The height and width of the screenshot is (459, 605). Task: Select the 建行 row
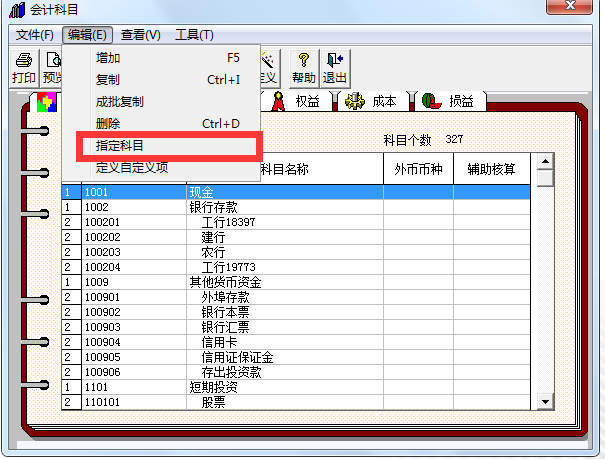[296, 237]
